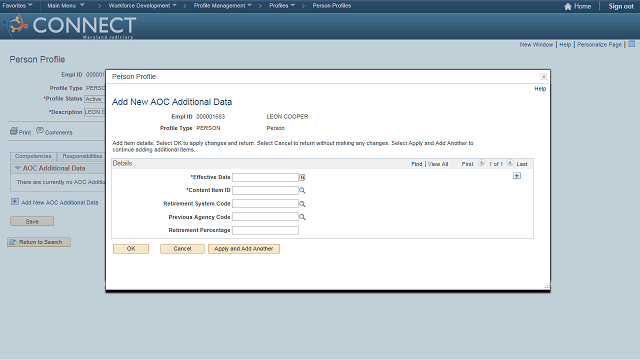Collapse the AOC Additional Data section
This screenshot has width=640, height=360.
(x=18, y=168)
